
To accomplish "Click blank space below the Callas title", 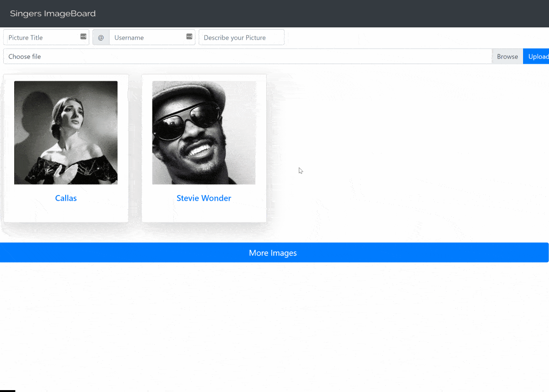I will [66, 213].
